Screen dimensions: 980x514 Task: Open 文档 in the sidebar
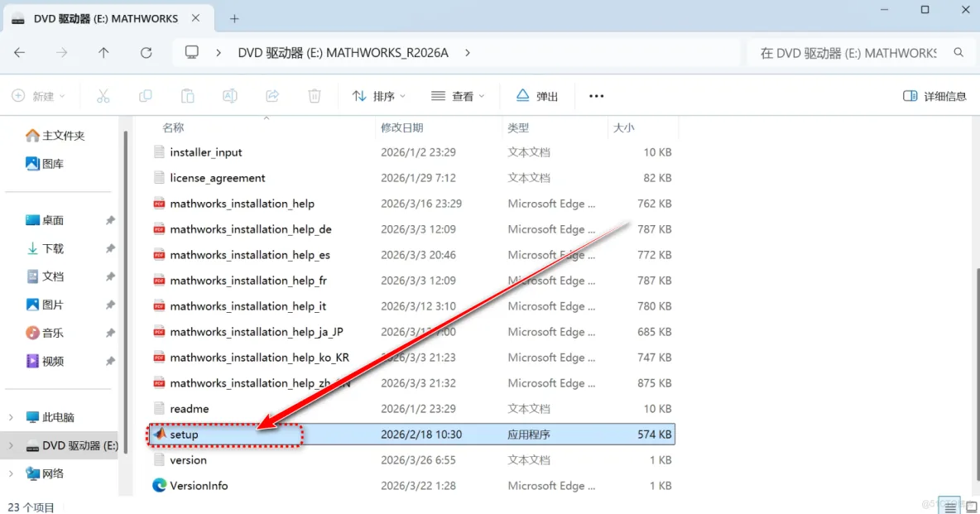pyautogui.click(x=45, y=276)
